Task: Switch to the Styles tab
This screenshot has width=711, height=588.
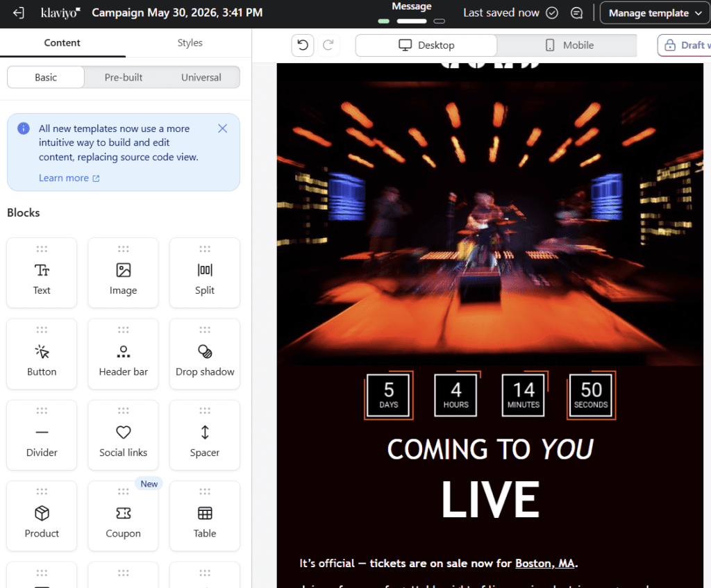Action: pyautogui.click(x=190, y=42)
